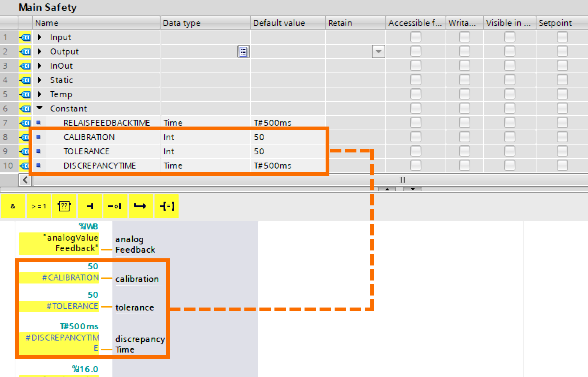
Task: Insert an empty box instruction
Action: (x=64, y=206)
